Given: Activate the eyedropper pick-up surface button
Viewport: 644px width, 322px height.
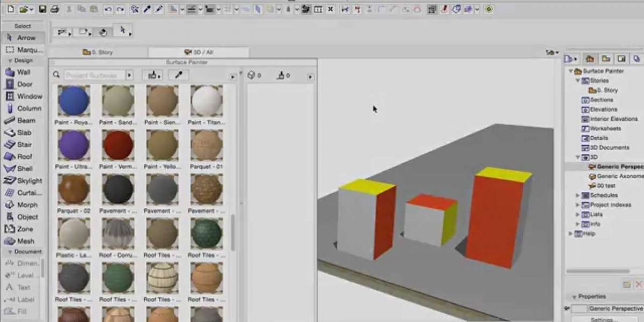Looking at the screenshot, I should tap(178, 76).
